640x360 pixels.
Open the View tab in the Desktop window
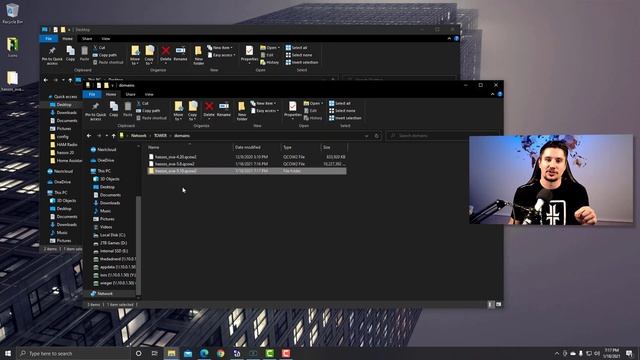click(x=106, y=39)
